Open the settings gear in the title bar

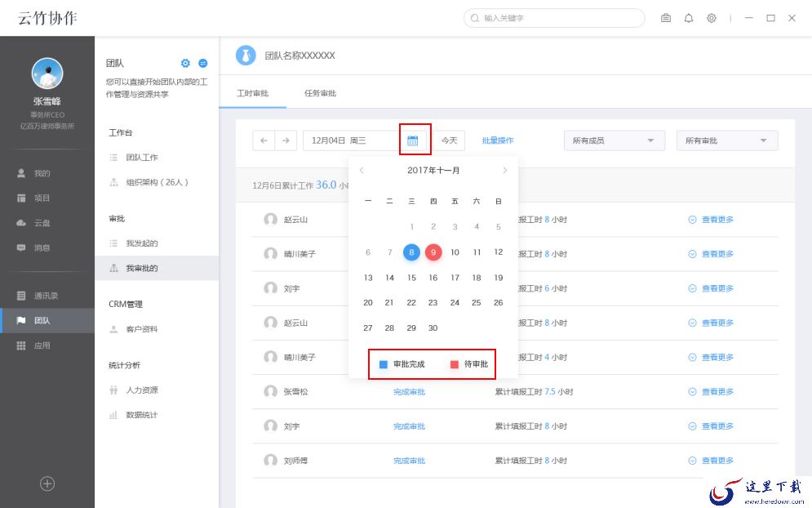(712, 18)
